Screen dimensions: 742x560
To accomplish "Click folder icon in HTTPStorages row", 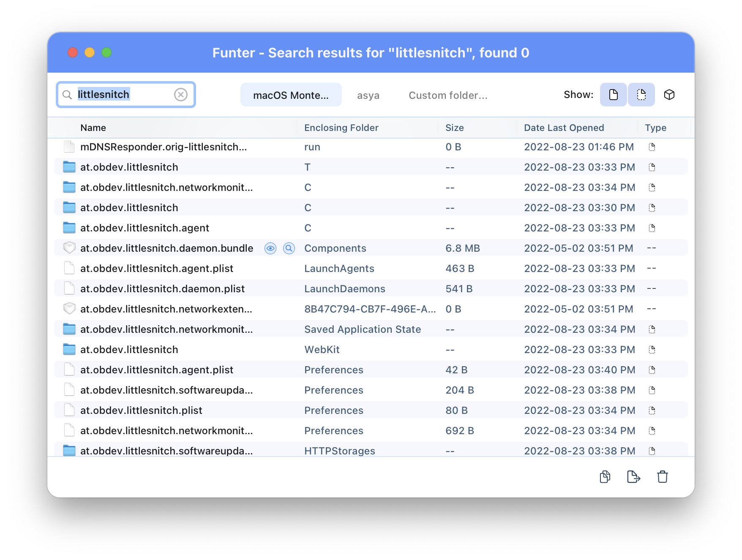I will tap(69, 451).
